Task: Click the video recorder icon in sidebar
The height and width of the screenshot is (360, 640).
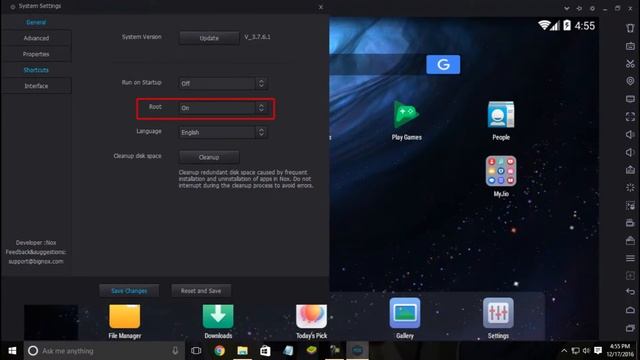Action: [630, 223]
